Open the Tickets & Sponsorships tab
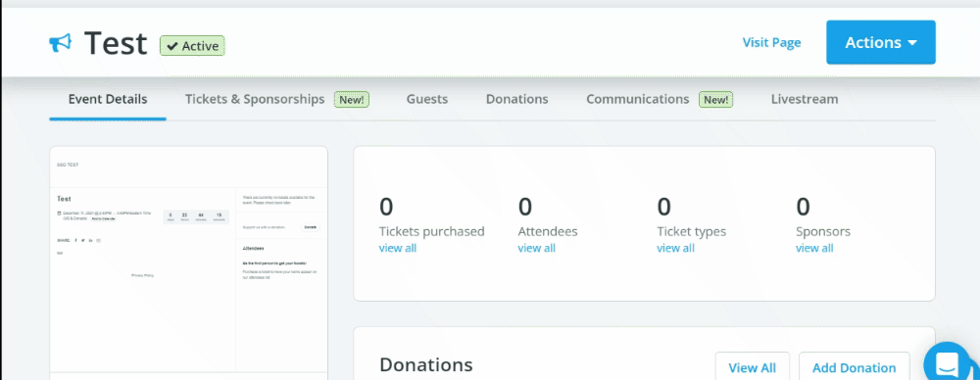This screenshot has height=380, width=980. (255, 99)
